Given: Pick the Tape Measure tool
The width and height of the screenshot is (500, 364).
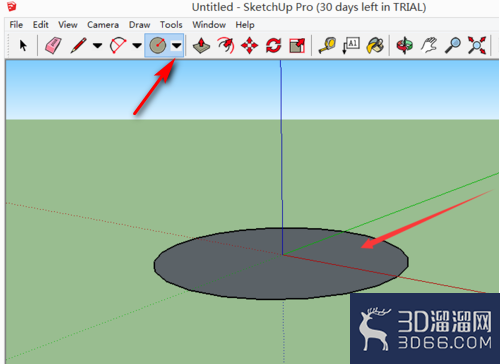Looking at the screenshot, I should pyautogui.click(x=327, y=45).
